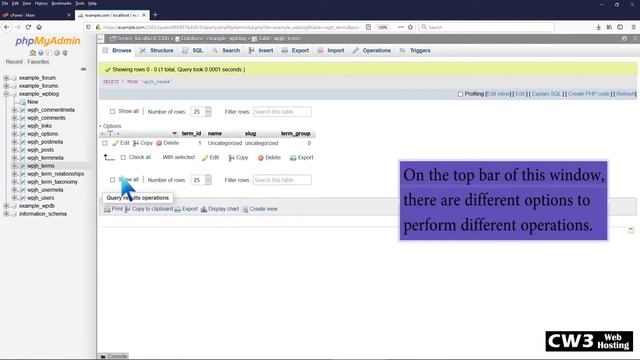Viewport: 640px width, 360px height.
Task: Click browser reload button
Action: [28, 27]
